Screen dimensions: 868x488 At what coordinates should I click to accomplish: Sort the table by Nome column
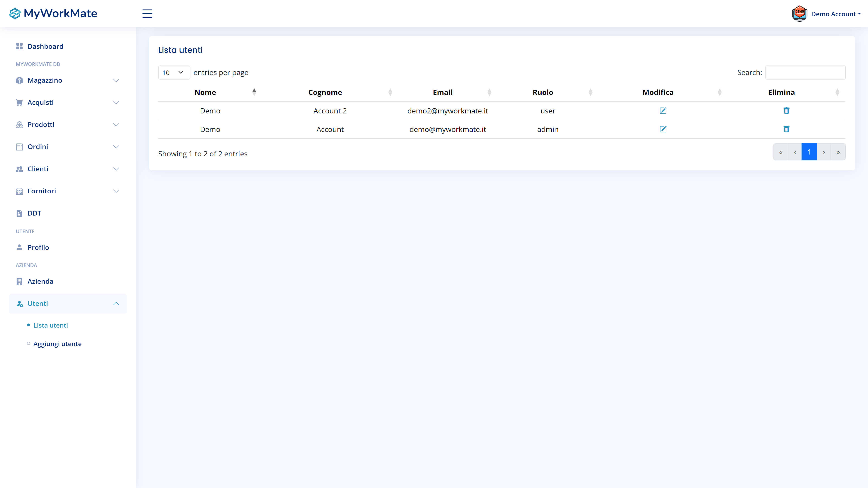click(x=205, y=92)
